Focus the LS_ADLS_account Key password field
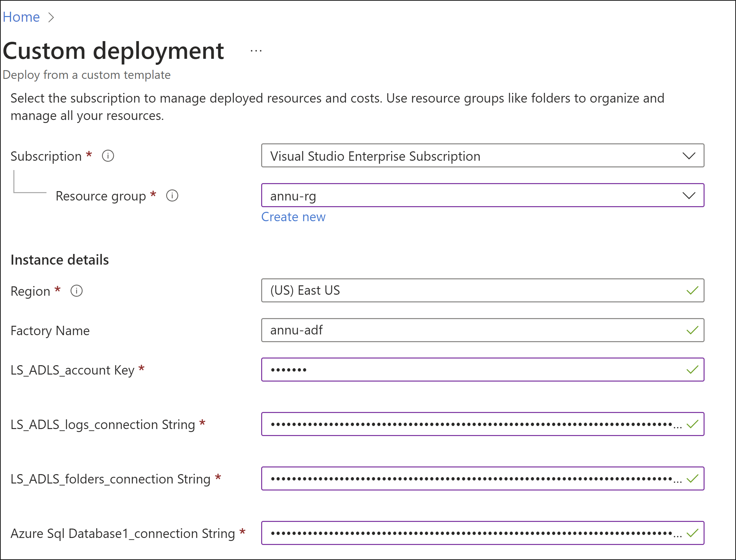736x560 pixels. pos(483,370)
